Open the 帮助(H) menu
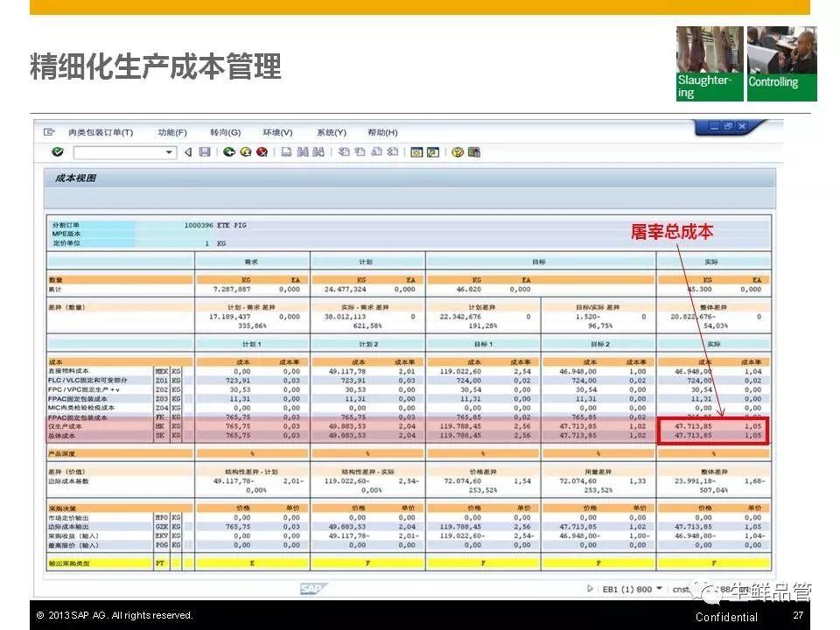 coord(382,132)
